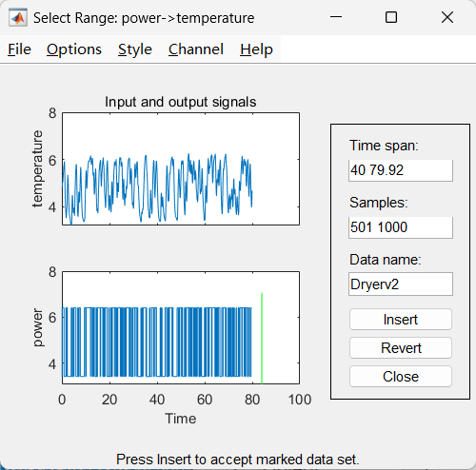Click the status text 'Press Insert to accept marked data set.'
This screenshot has height=470, width=476.
pyautogui.click(x=238, y=460)
